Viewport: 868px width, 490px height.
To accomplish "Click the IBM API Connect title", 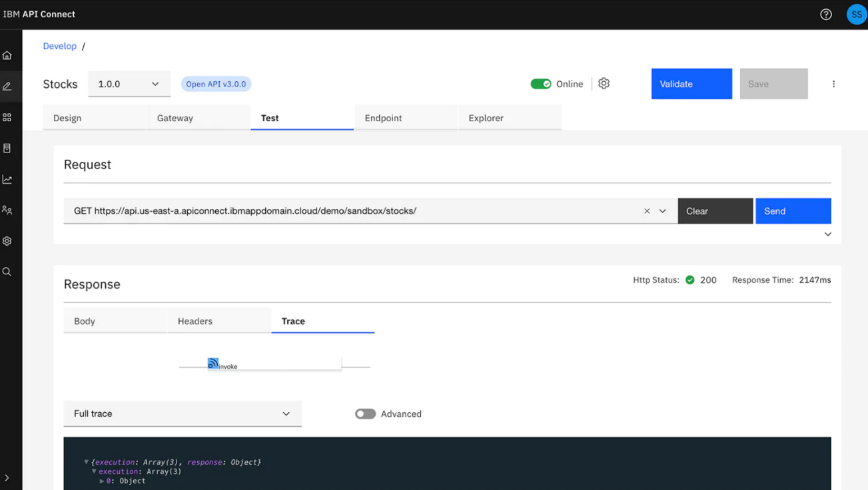I will pyautogui.click(x=39, y=14).
